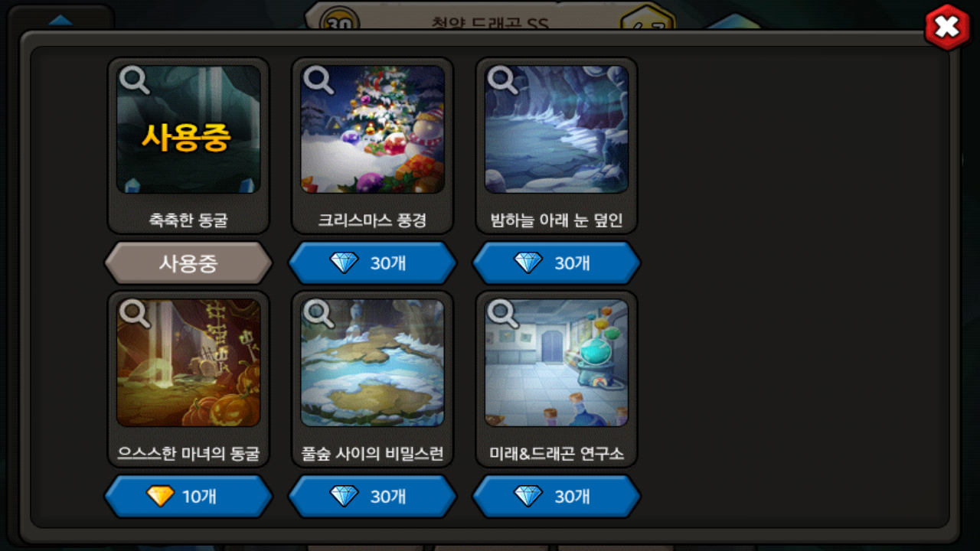Pick the dragon laboratory thumbnail
980x551 pixels.
(556, 363)
